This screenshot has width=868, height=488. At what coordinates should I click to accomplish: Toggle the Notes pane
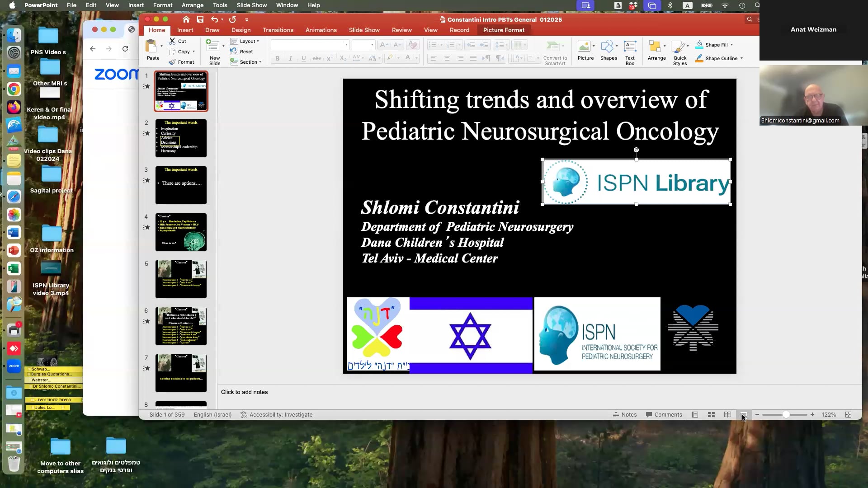[625, 415]
